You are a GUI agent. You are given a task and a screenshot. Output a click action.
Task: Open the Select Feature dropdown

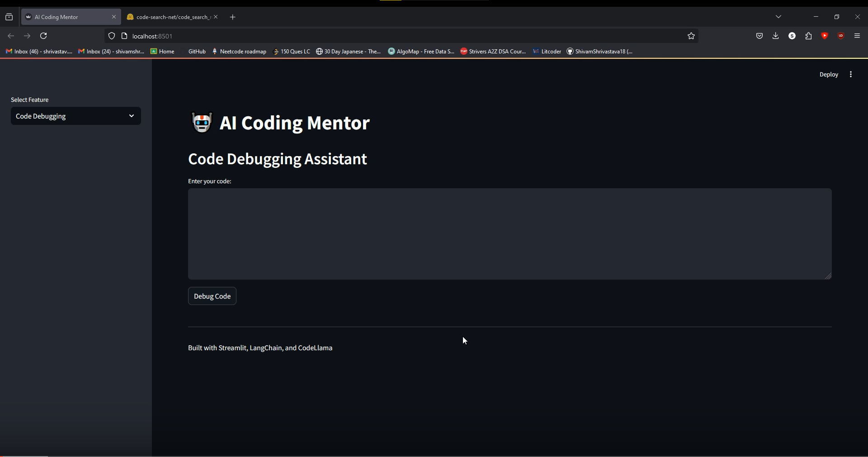pyautogui.click(x=75, y=116)
